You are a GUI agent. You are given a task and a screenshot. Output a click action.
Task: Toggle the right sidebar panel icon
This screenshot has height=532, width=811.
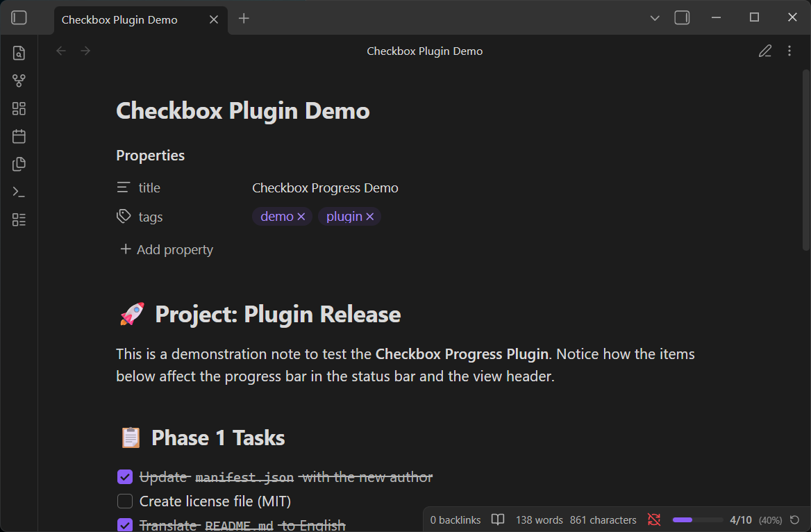pos(682,17)
